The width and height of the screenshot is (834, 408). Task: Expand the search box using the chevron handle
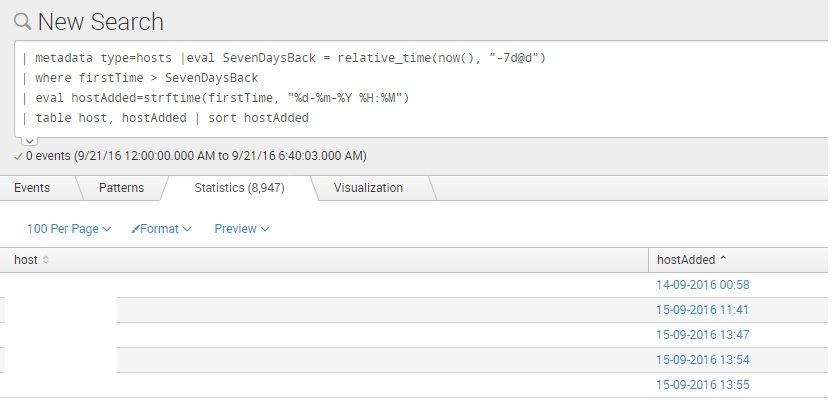[x=29, y=140]
